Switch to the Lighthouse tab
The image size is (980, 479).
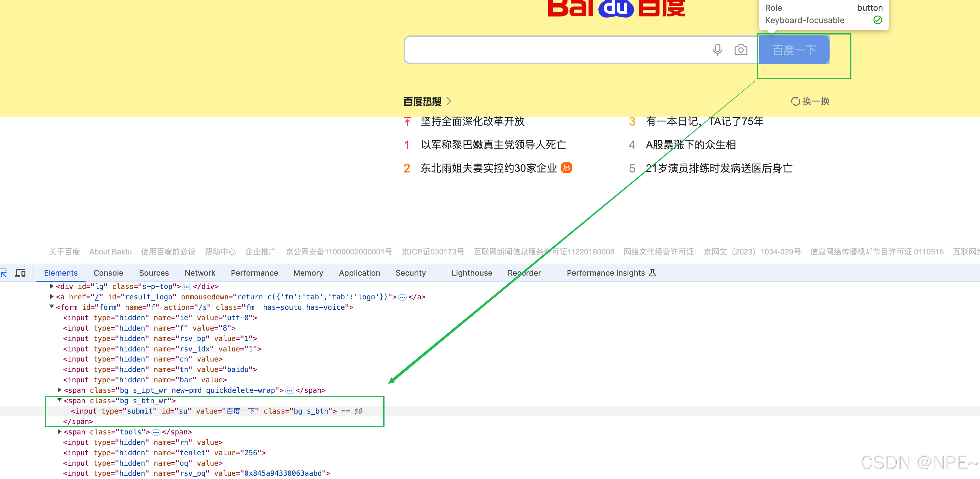(x=472, y=273)
